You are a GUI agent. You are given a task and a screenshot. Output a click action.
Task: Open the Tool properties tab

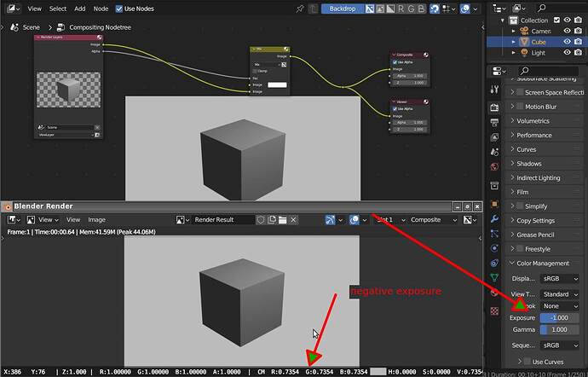tap(494, 90)
